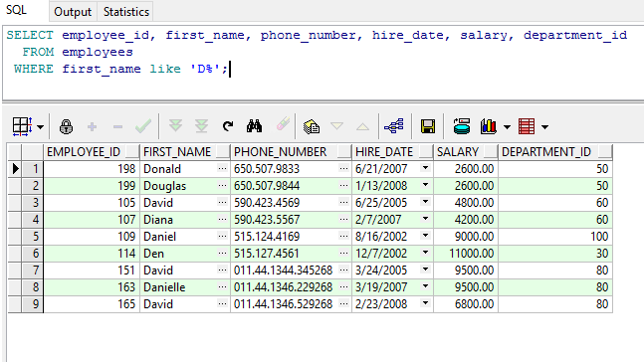Open the Statistics tab

point(126,12)
